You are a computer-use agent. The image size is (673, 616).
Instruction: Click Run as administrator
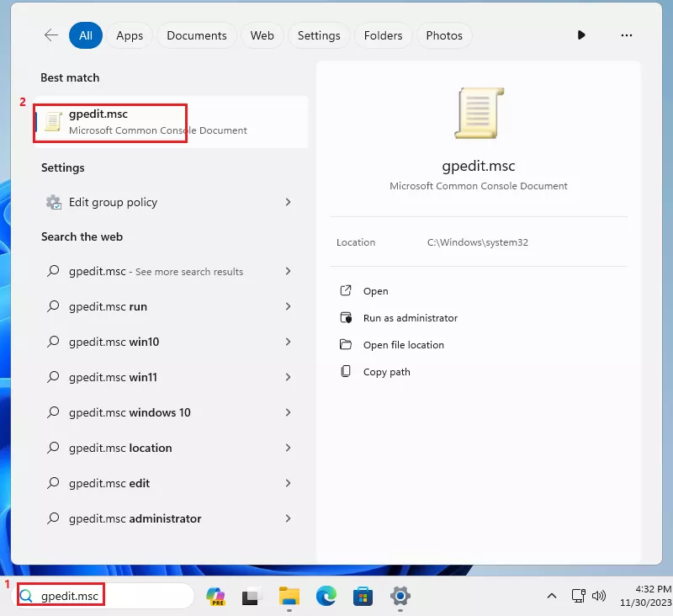[x=410, y=318]
